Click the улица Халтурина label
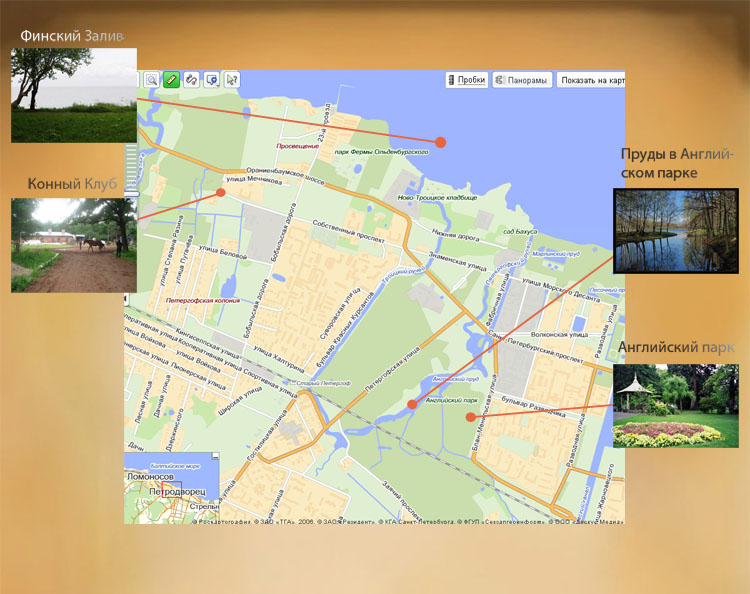 [x=278, y=359]
